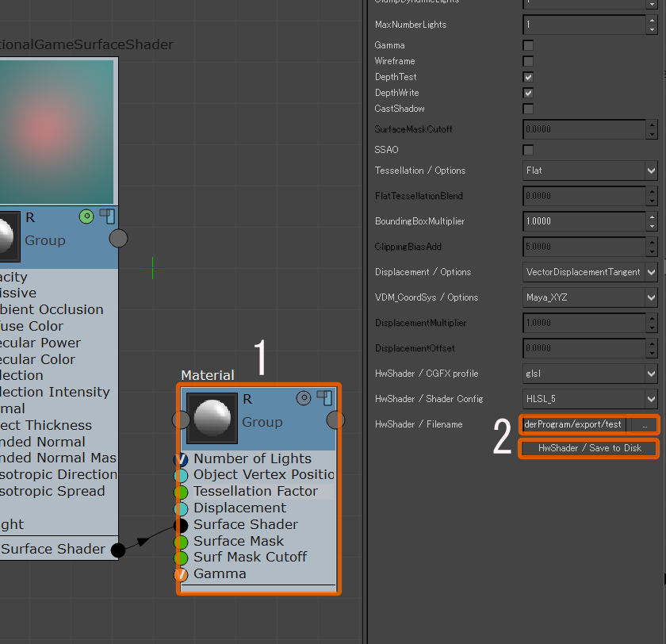666x644 pixels.
Task: Increase DisplacementMultiplier with up stepper arrow
Action: (x=652, y=318)
